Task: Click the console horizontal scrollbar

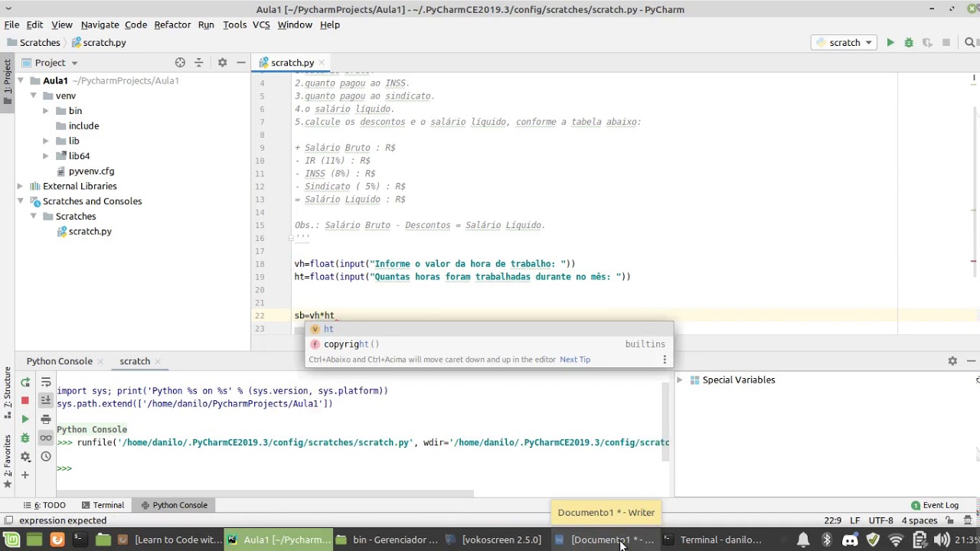Action: coord(265,494)
